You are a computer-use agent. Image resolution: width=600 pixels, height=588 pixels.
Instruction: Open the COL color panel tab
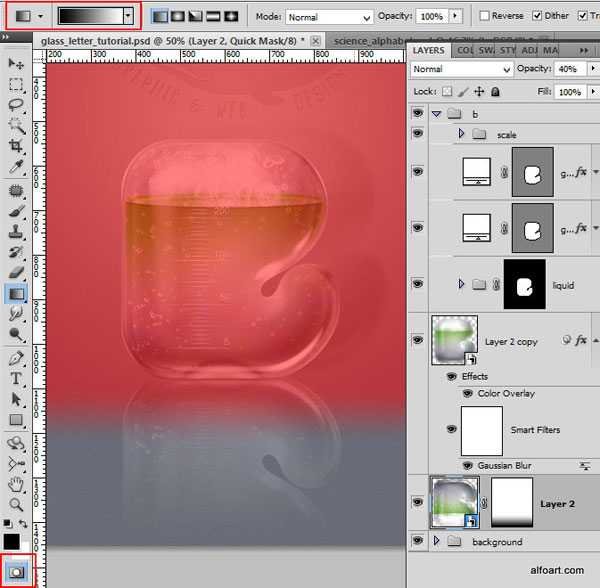[x=465, y=50]
